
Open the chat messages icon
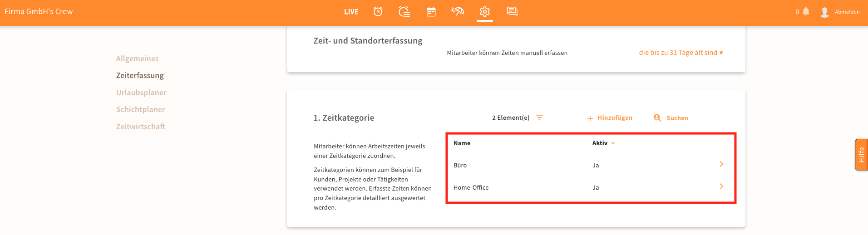(512, 11)
